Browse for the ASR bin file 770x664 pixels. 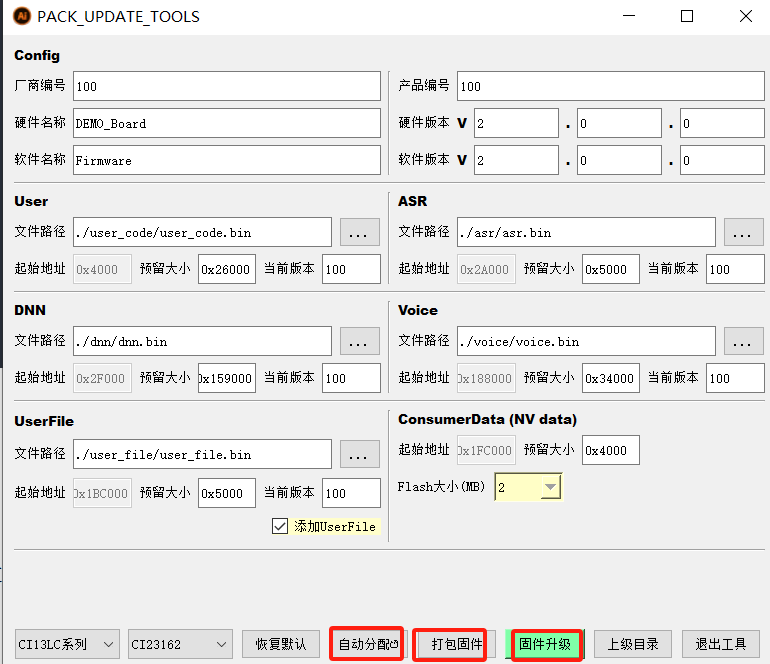pos(744,232)
